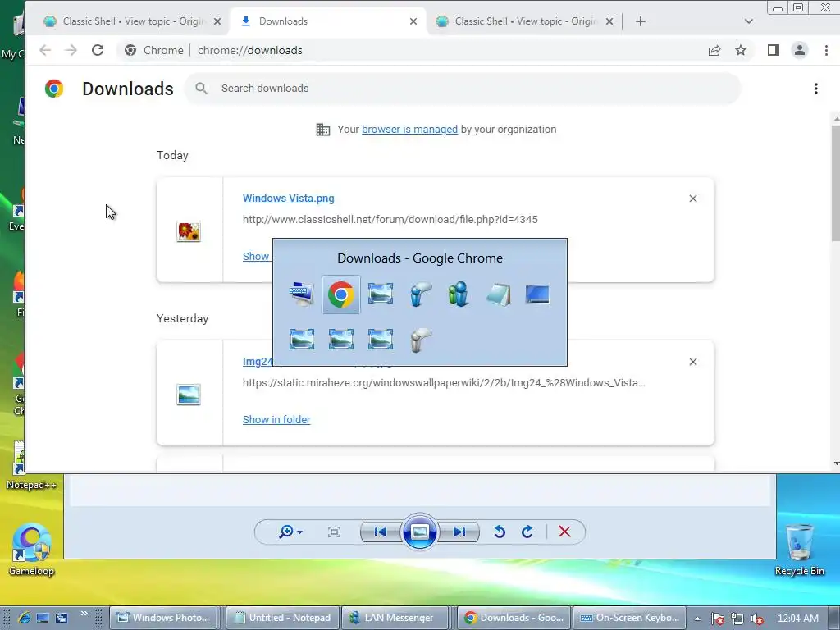Delete image with red X in Photo Gallery
The image size is (840, 630).
click(x=564, y=532)
